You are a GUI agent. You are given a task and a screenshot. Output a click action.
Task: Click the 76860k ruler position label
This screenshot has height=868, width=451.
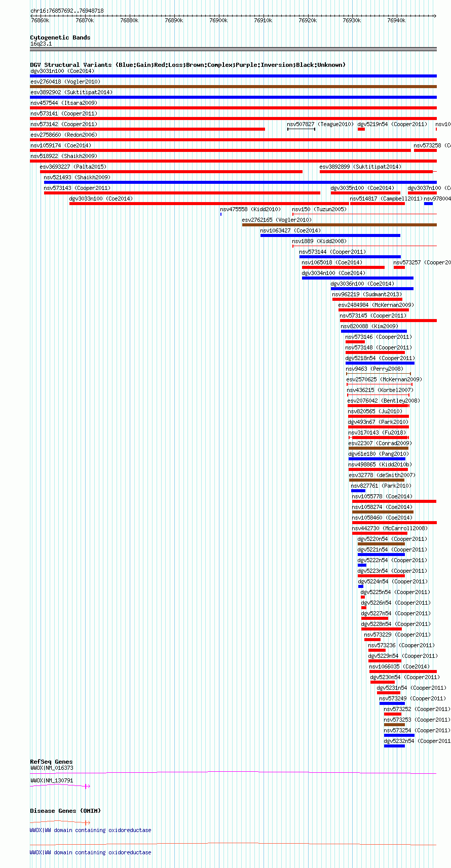pyautogui.click(x=40, y=20)
